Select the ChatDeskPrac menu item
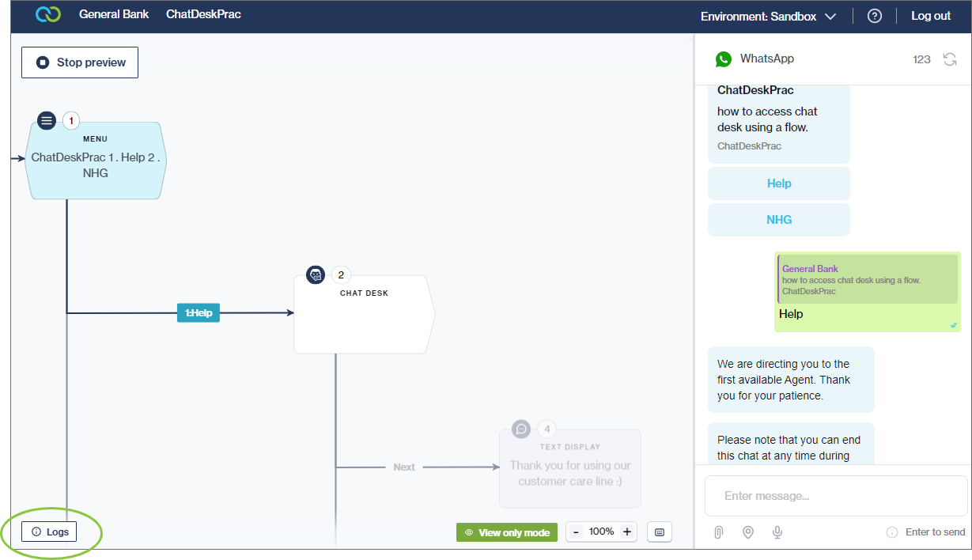This screenshot has height=560, width=972. (x=203, y=13)
